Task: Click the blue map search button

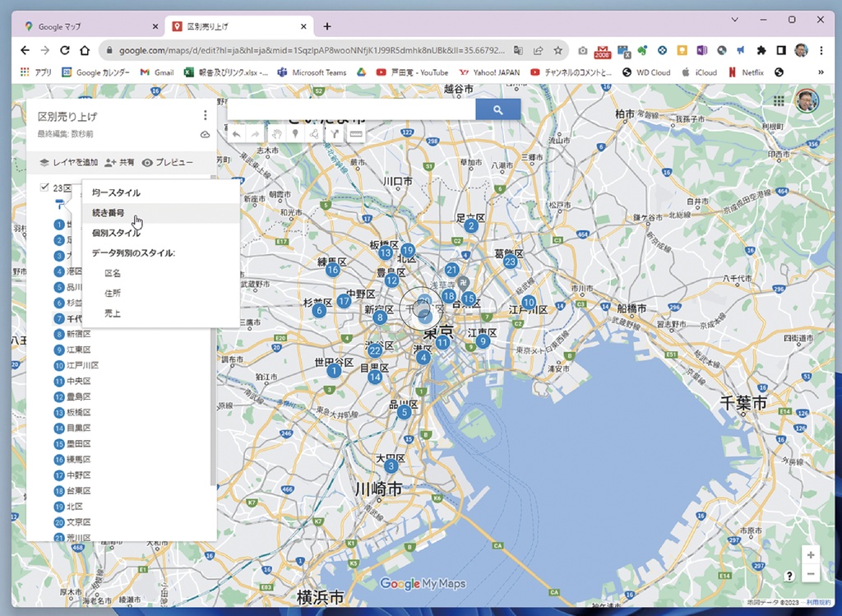Action: (497, 109)
